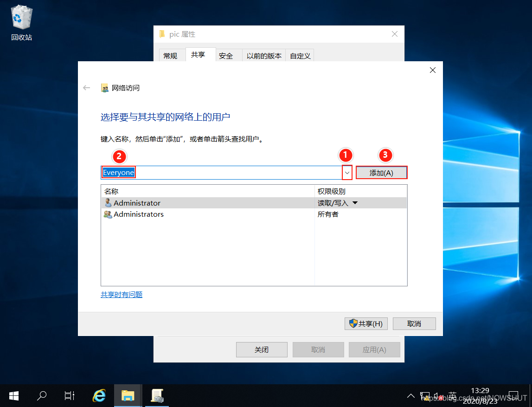The image size is (532, 407).
Task: Open the 读取/写入 permission level dropdown
Action: [x=354, y=203]
